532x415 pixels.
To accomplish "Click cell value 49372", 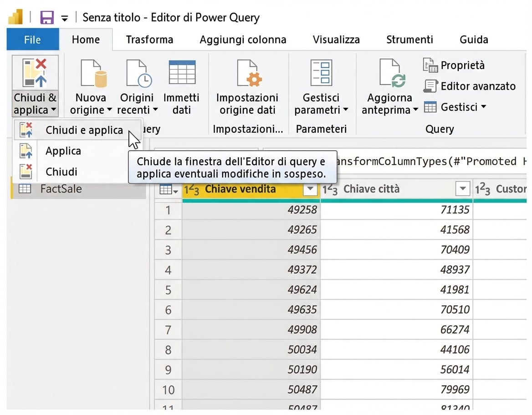I will [x=302, y=270].
